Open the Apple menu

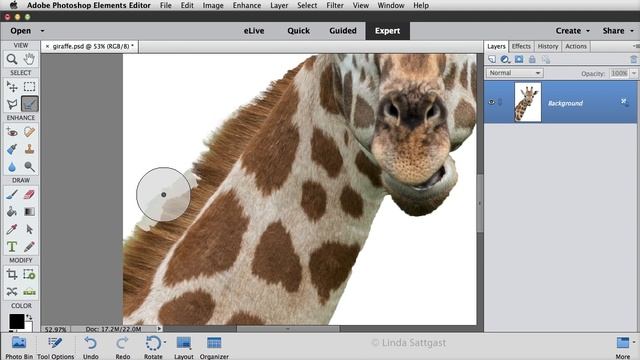tap(13, 5)
